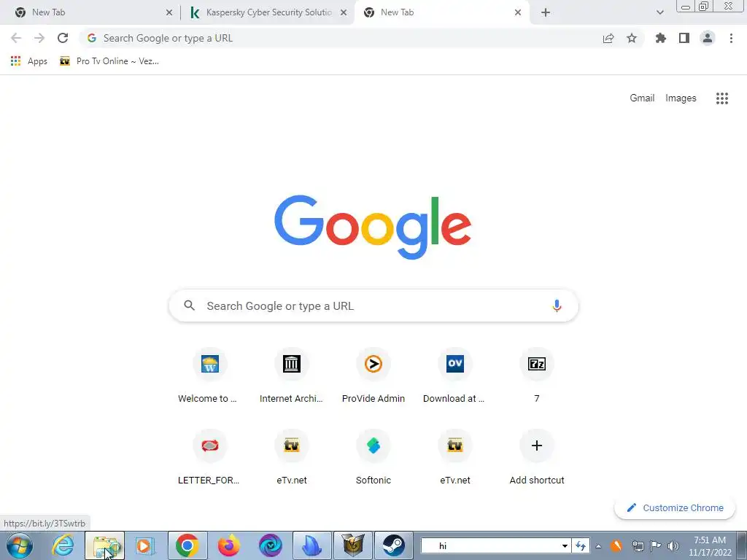Image resolution: width=747 pixels, height=560 pixels.
Task: Reload the page with the refresh icon
Action: [x=63, y=38]
